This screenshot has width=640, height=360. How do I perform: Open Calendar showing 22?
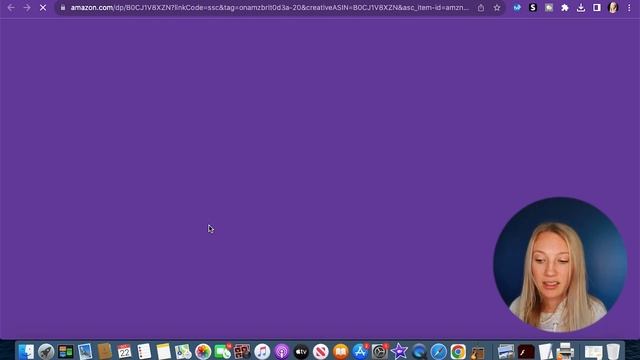pos(124,351)
